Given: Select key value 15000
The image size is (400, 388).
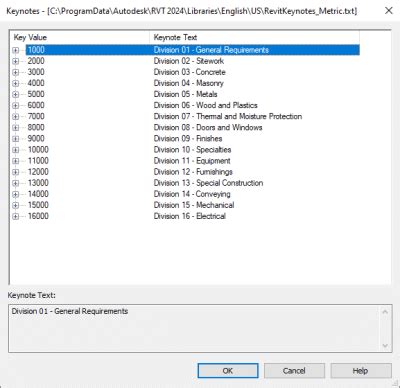Looking at the screenshot, I should click(38, 205).
